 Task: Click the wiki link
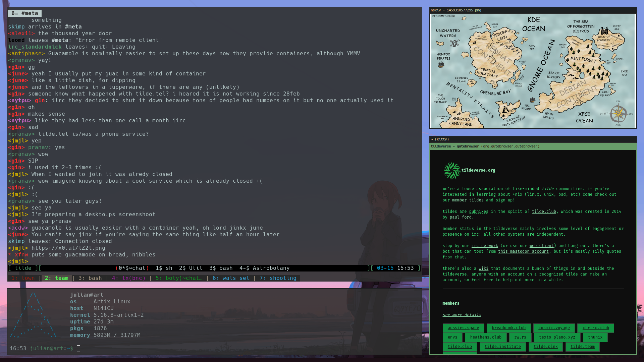click(483, 268)
